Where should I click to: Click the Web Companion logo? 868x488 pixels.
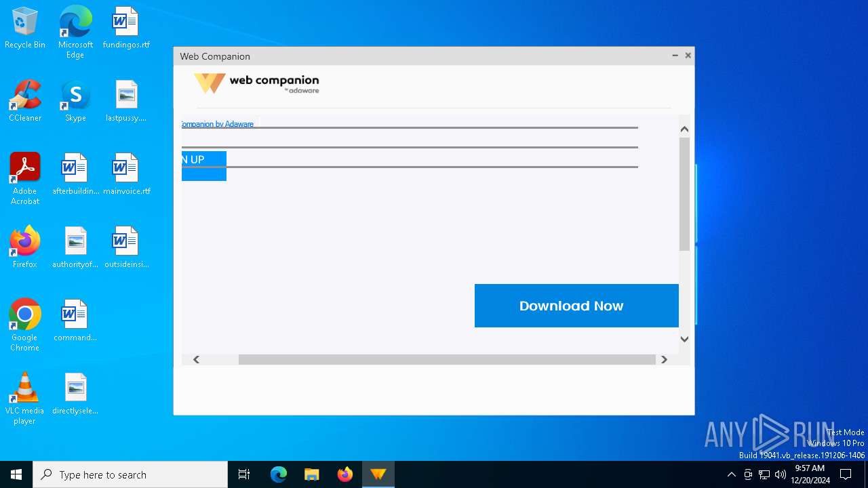pyautogui.click(x=256, y=83)
